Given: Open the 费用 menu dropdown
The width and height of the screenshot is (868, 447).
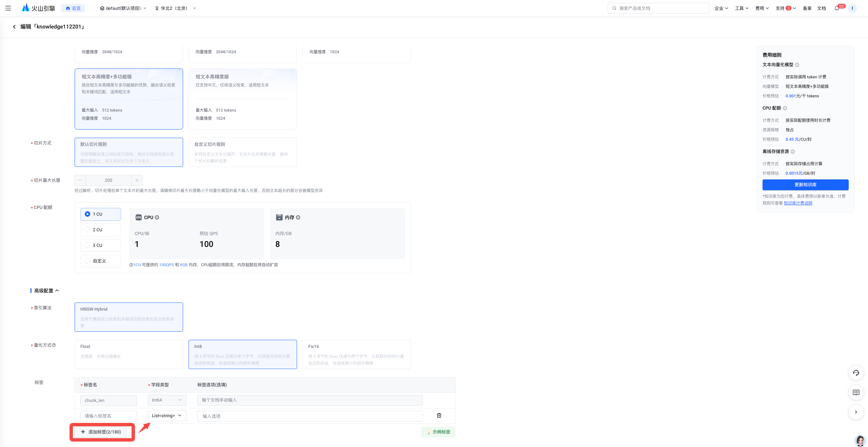Looking at the screenshot, I should pyautogui.click(x=762, y=8).
